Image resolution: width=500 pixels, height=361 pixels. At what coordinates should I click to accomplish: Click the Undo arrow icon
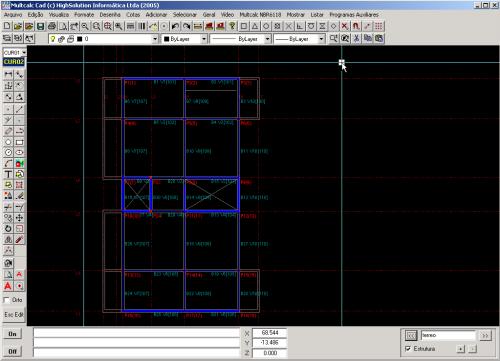pos(175,26)
